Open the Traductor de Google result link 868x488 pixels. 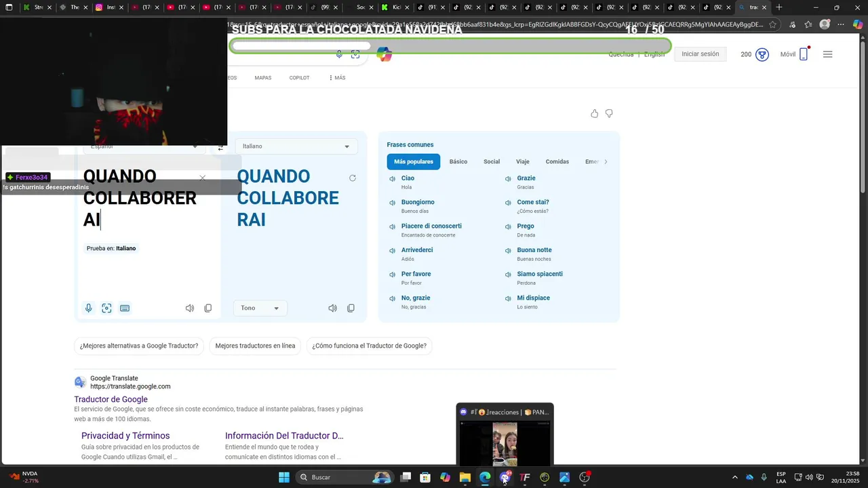[111, 399]
